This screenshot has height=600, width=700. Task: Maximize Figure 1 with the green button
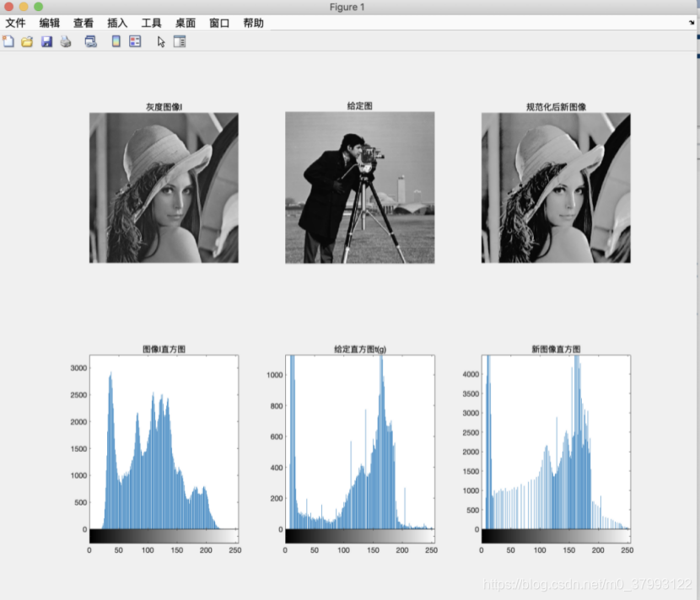click(39, 7)
